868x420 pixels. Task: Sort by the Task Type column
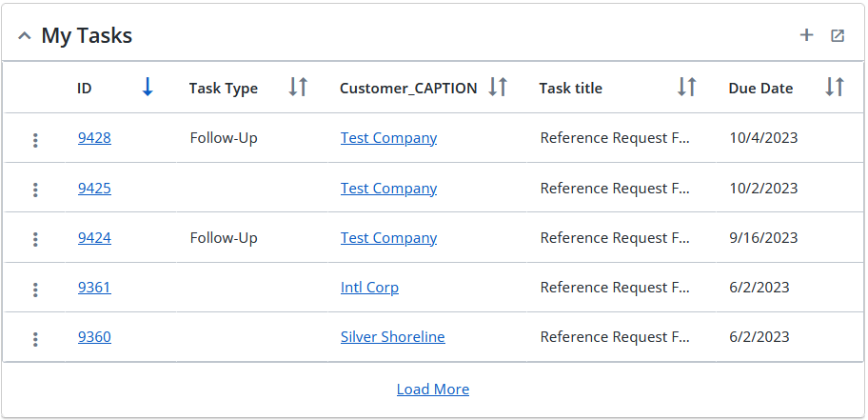pyautogui.click(x=299, y=87)
